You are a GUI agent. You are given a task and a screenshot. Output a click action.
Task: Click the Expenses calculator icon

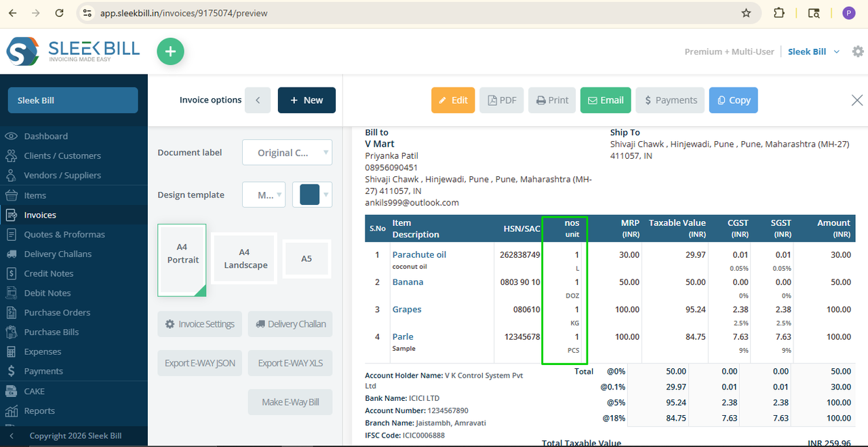(11, 351)
